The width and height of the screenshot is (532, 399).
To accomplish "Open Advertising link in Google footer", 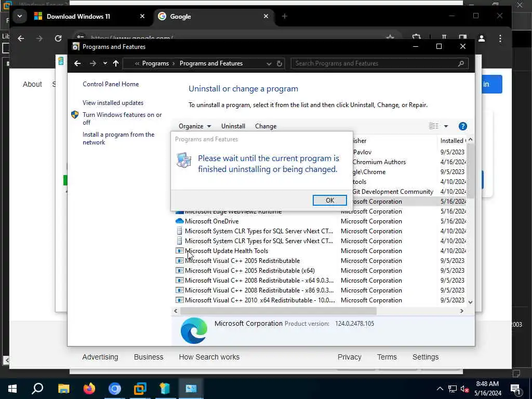I will coord(100,357).
